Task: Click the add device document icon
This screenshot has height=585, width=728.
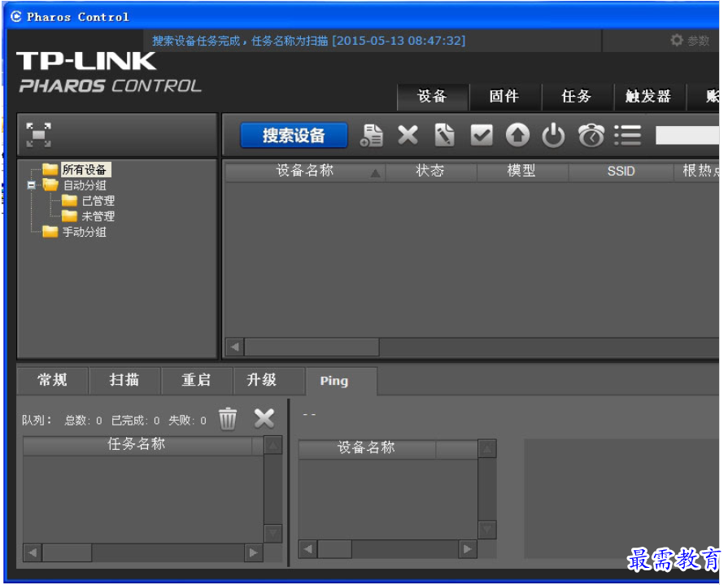Action: tap(372, 136)
